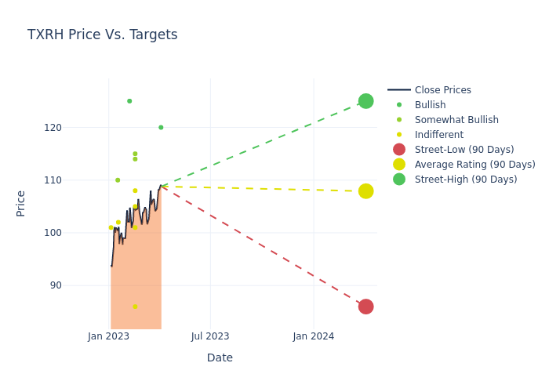Click the somewhat bullish dot at 115
Screen dimensions: 549x392
click(x=135, y=154)
